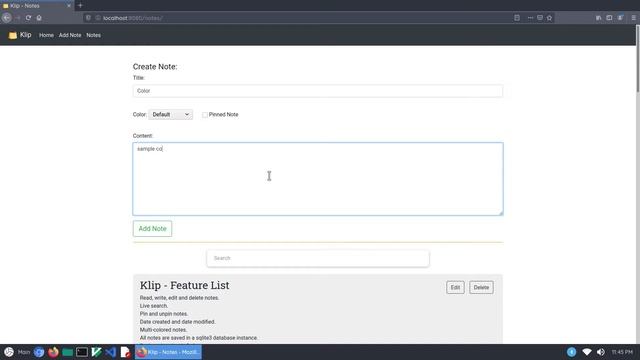Open Add Note in Klip navbar
Screen dimensions: 640x360
(x=70, y=35)
